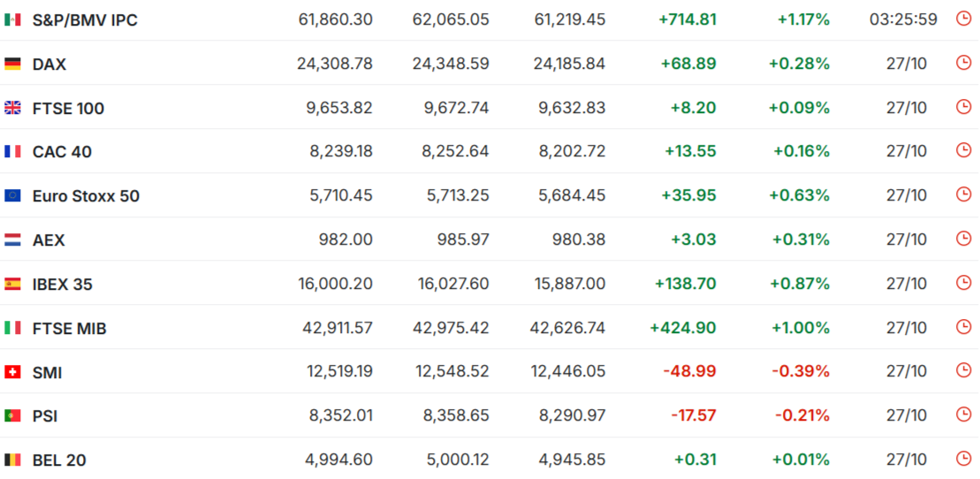Click the clock icon in the IBEX 35 row
This screenshot has height=479, width=980.
pyautogui.click(x=963, y=283)
